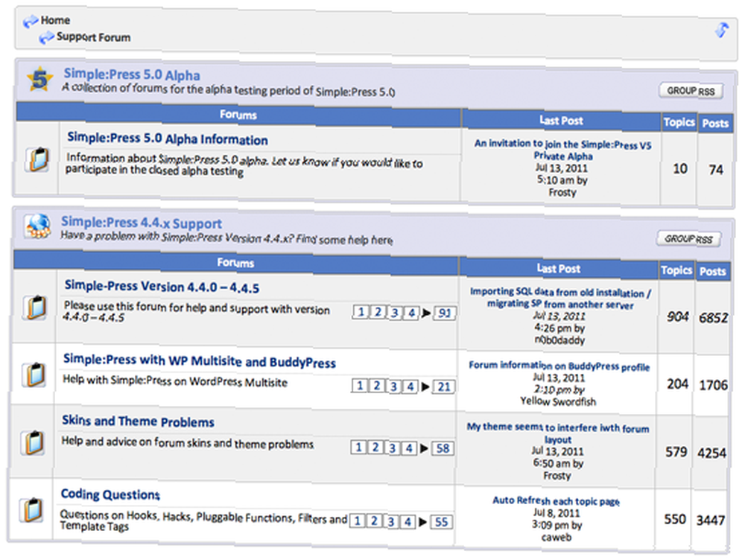
Task: Jump to last page 21 of WP Multisite forum
Action: coord(443,386)
